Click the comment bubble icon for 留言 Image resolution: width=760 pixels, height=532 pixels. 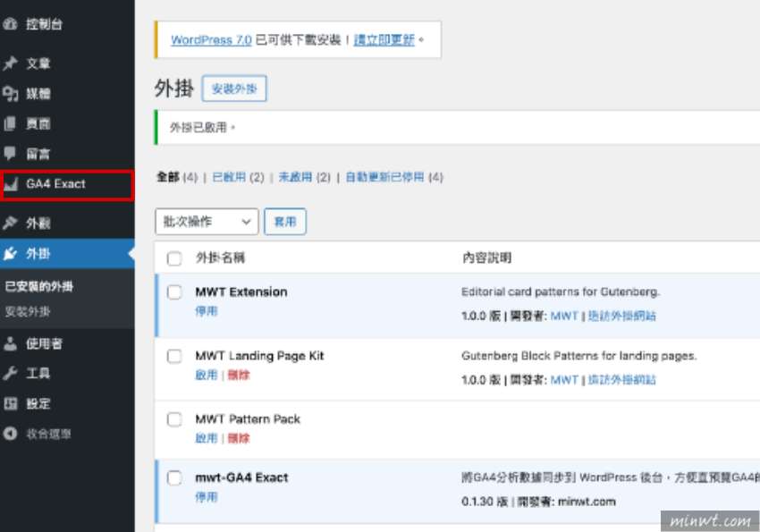pos(10,154)
